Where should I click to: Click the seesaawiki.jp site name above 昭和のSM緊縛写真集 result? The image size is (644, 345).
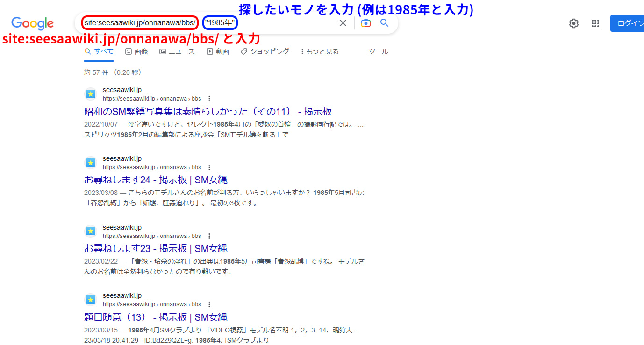[x=122, y=90]
